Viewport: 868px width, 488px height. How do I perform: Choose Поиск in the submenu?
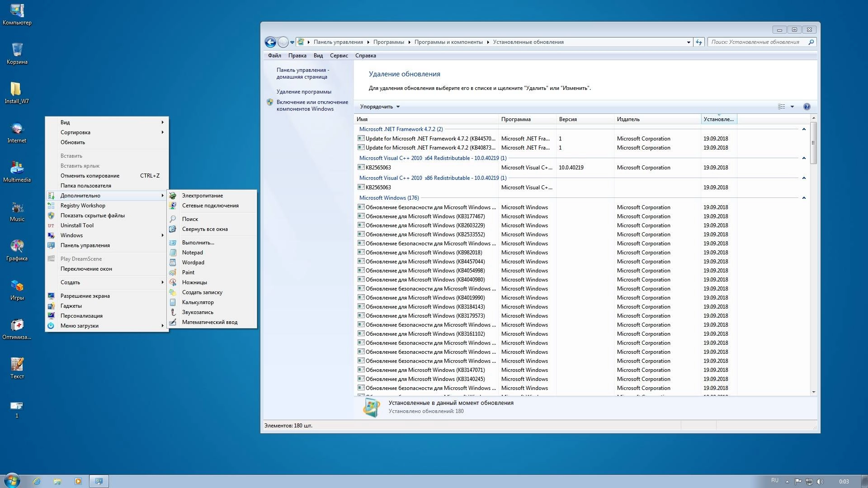(x=212, y=219)
